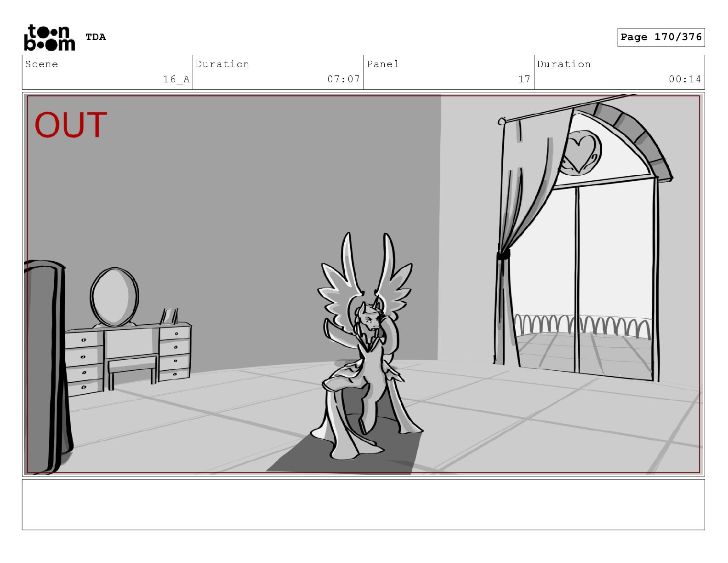Screen dimensions: 728x563
Task: Click the 'Scene' header label
Action: pos(41,64)
